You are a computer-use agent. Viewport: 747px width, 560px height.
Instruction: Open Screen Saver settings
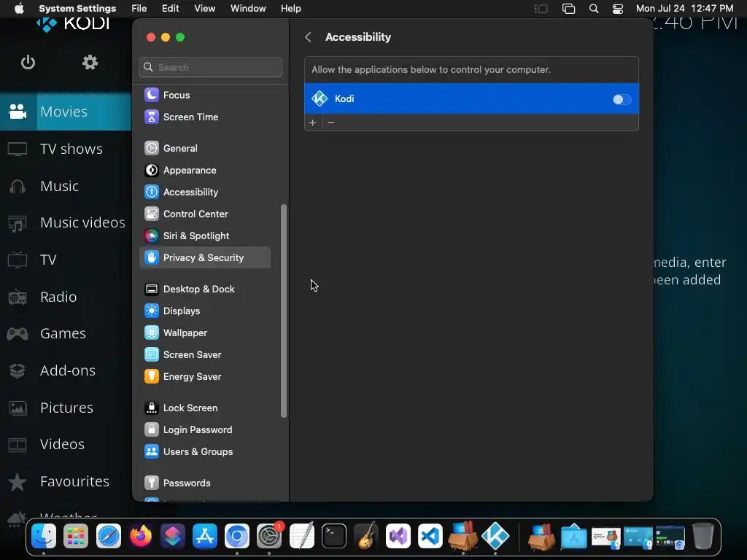coord(205,355)
